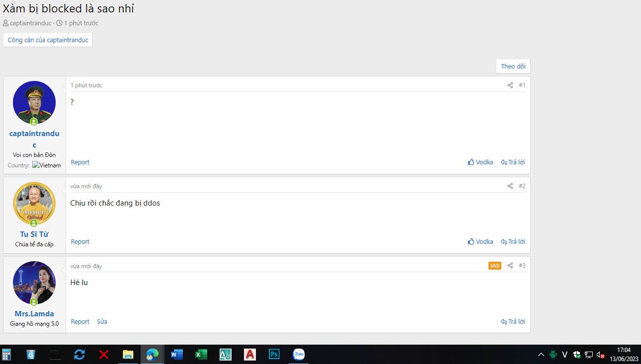This screenshot has height=364, width=641.
Task: Toggle thread following with Theo dõi
Action: [x=513, y=66]
